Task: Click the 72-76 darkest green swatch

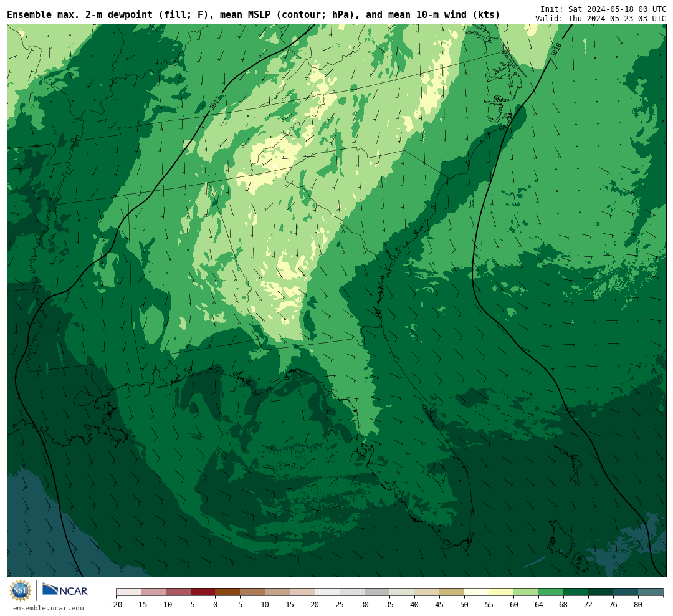Action: point(601,592)
